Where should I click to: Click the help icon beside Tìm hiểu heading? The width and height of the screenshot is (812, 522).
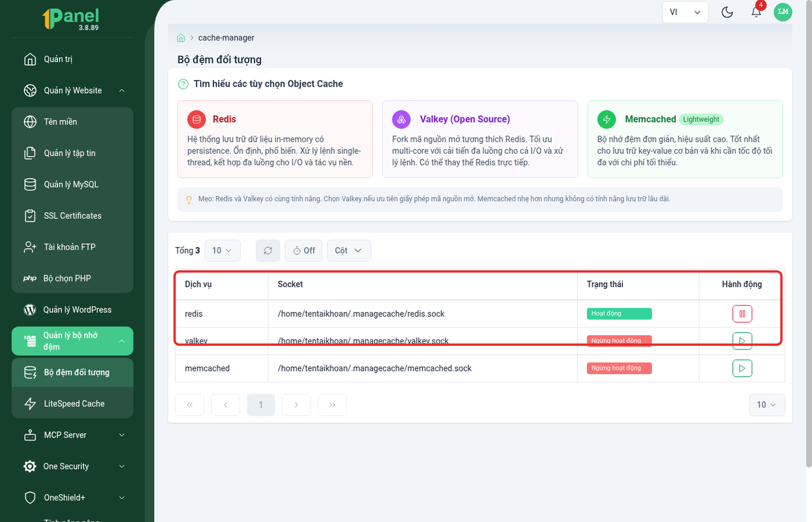click(183, 84)
